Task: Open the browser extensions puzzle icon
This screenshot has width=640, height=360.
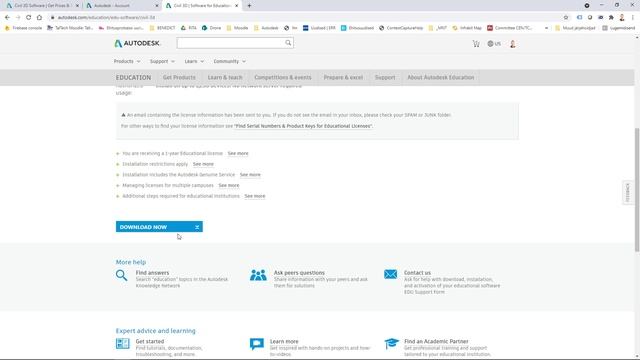Action: pyautogui.click(x=611, y=18)
